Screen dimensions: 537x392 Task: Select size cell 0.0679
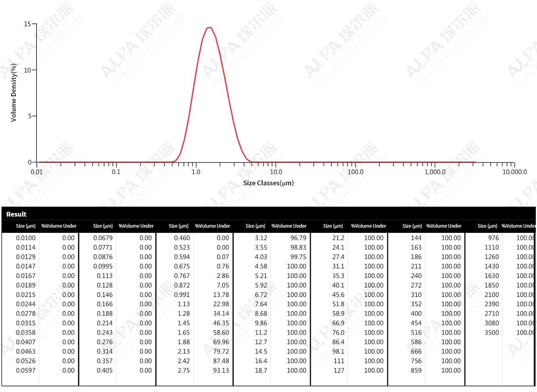click(x=103, y=238)
